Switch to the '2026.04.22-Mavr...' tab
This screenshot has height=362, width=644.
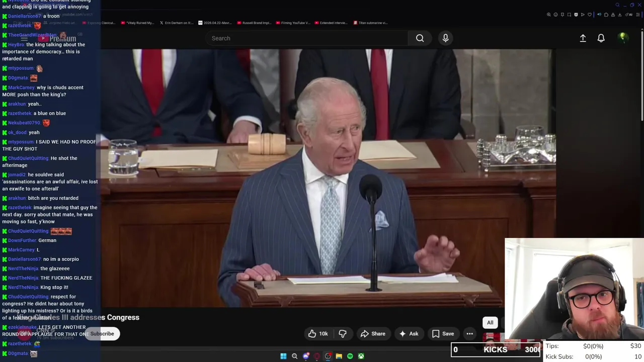(215, 23)
